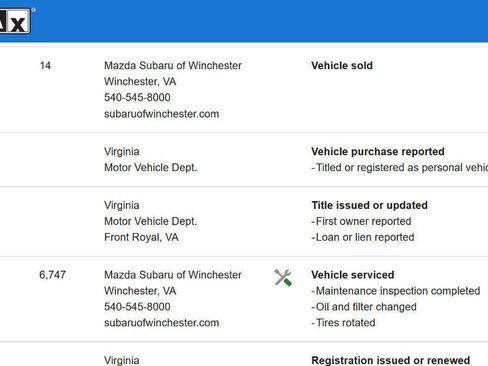Click the Loan or lien reported detail
488x366 pixels.
tap(363, 237)
